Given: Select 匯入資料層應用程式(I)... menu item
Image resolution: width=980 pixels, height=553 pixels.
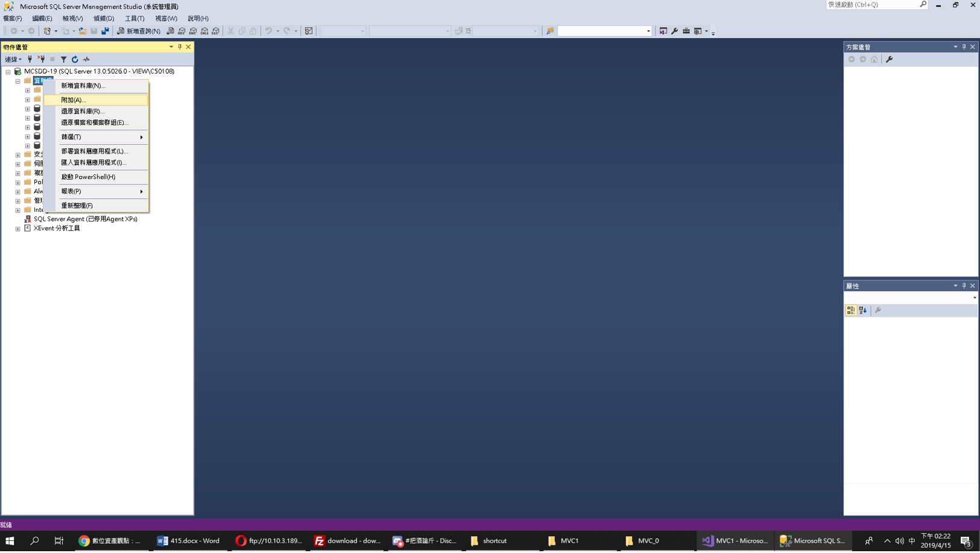Looking at the screenshot, I should [x=96, y=162].
